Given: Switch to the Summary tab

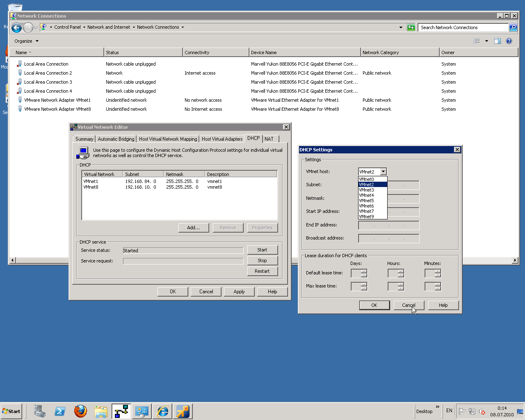Looking at the screenshot, I should pos(84,139).
